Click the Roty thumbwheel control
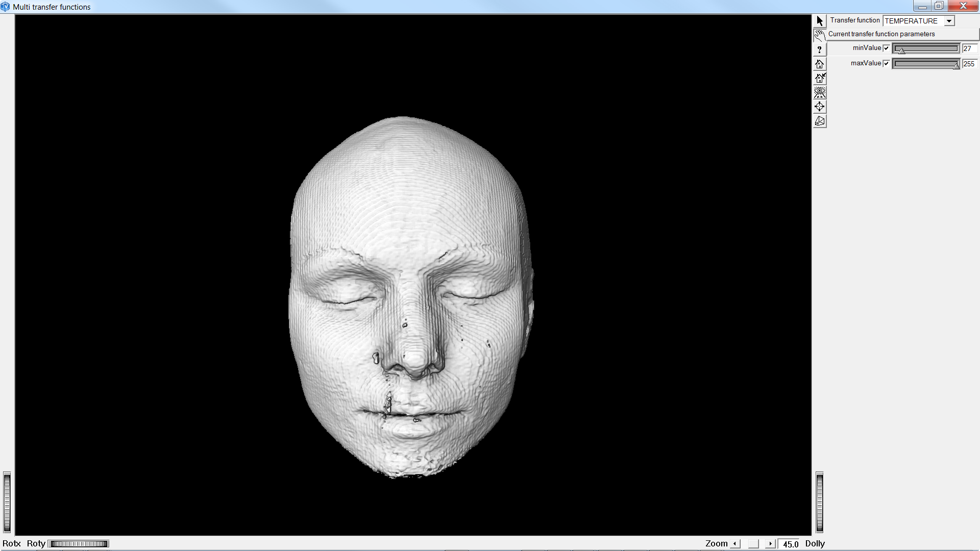The width and height of the screenshot is (980, 551). click(79, 544)
